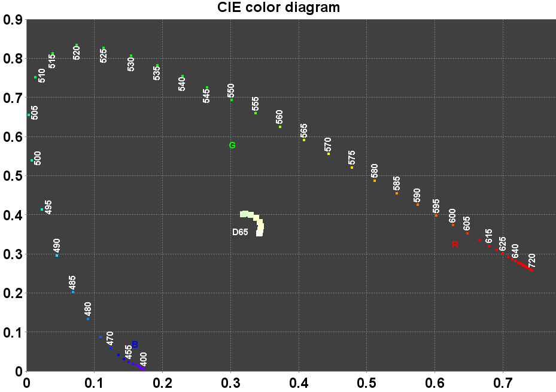Select the 495 wavelength label
The image size is (556, 392).
[x=48, y=207]
